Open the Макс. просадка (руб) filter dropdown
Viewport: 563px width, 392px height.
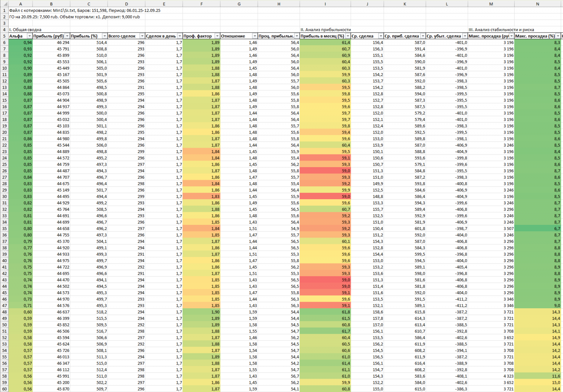coord(511,36)
